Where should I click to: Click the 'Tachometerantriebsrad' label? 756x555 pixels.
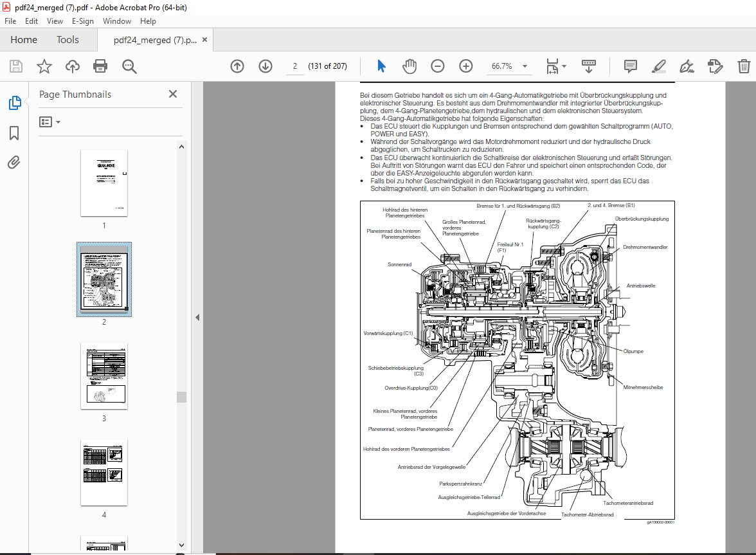click(x=628, y=503)
